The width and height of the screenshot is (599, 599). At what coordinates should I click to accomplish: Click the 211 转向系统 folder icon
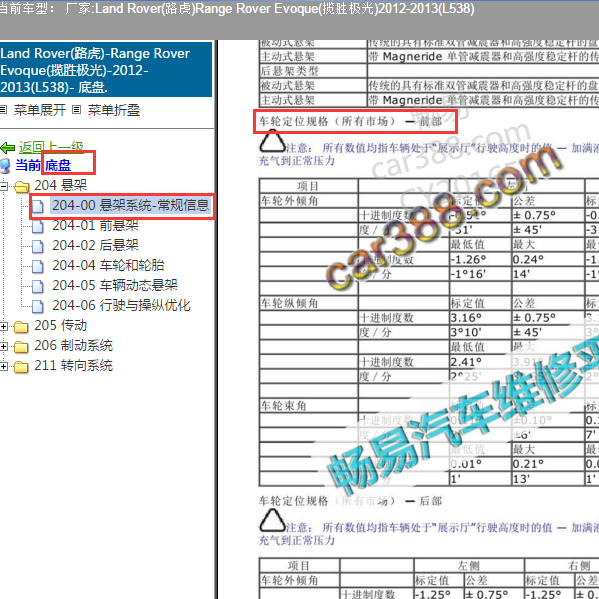[21, 367]
